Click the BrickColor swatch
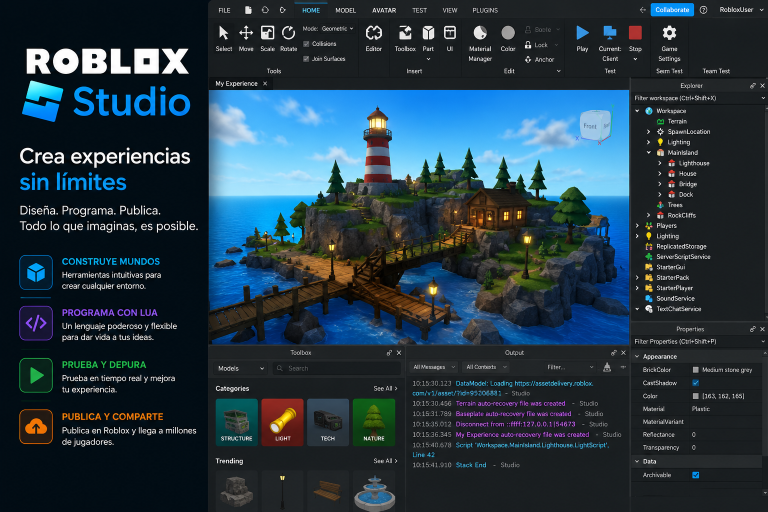Viewport: 768px width, 512px height. coord(696,370)
